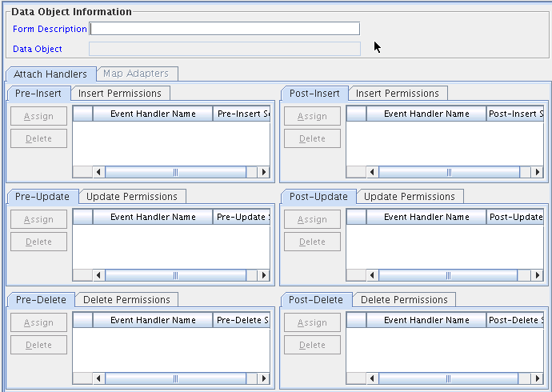Viewport: 552px width, 392px height.
Task: Click left scroll arrow in Post-Insert table
Action: tap(372, 172)
